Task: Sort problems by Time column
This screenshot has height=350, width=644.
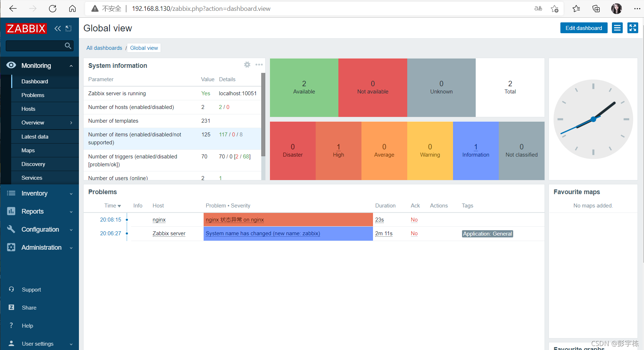Action: tap(112, 206)
